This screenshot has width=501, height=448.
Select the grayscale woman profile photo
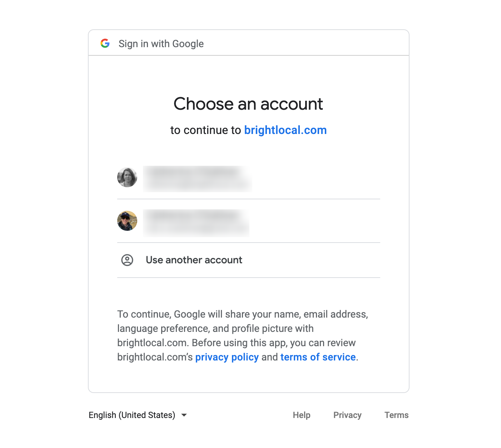[x=127, y=177]
